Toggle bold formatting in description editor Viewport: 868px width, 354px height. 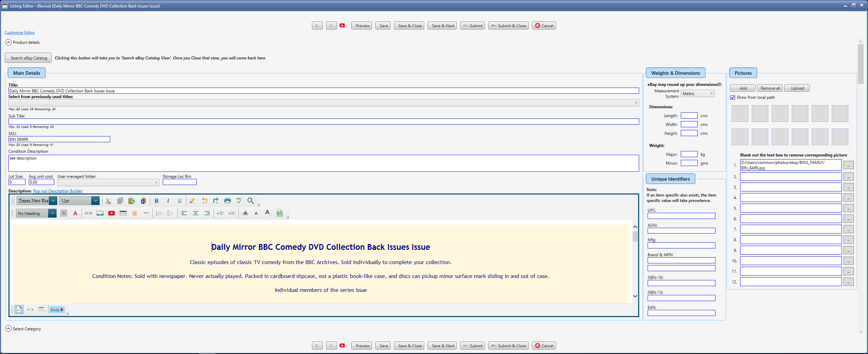click(156, 201)
